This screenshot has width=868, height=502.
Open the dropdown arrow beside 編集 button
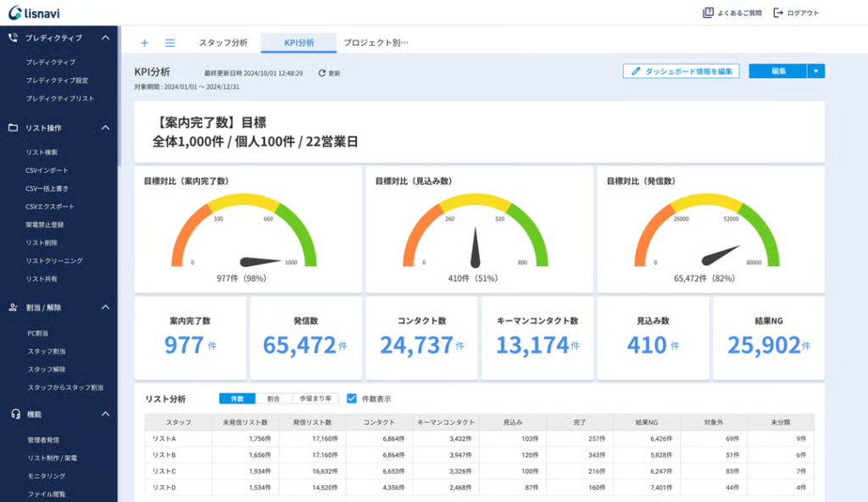[815, 71]
